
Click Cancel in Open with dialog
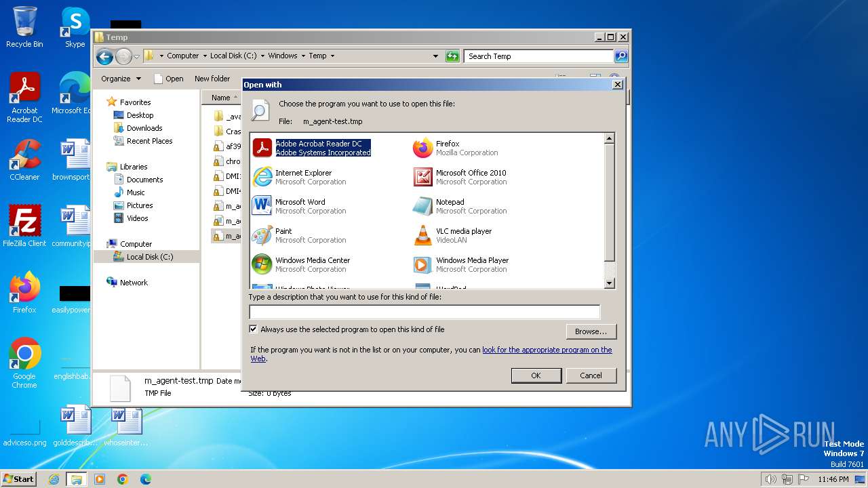[x=591, y=375]
